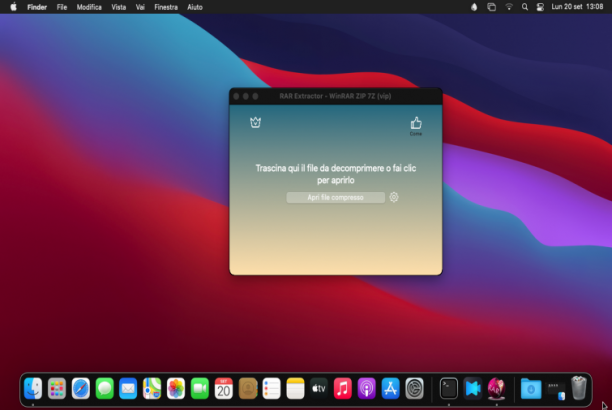Click the Apri file compresso button
Screen dimensions: 612x410
(x=335, y=198)
